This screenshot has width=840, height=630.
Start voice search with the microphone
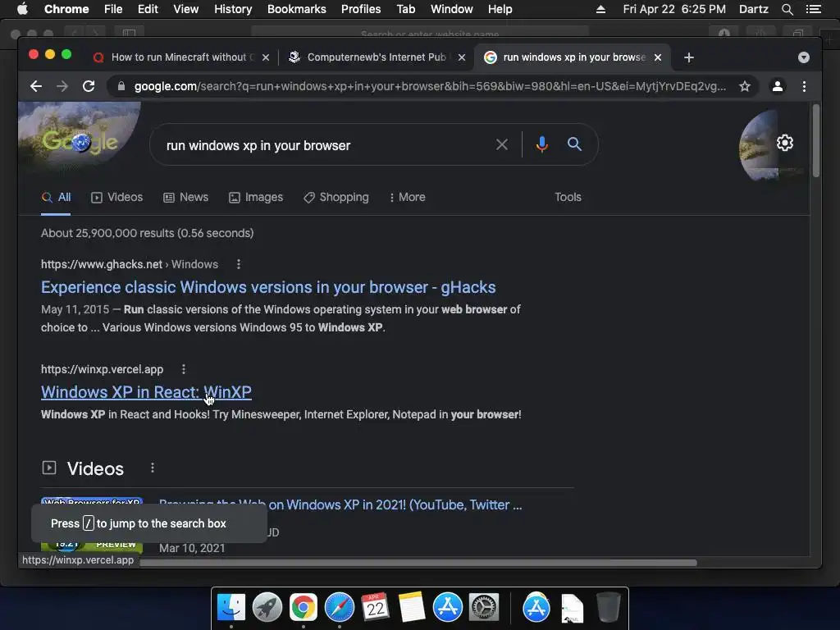tap(541, 144)
